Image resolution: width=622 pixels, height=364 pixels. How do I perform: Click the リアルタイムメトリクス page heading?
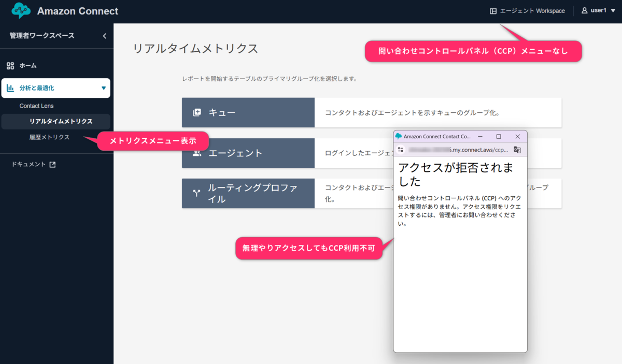point(195,49)
